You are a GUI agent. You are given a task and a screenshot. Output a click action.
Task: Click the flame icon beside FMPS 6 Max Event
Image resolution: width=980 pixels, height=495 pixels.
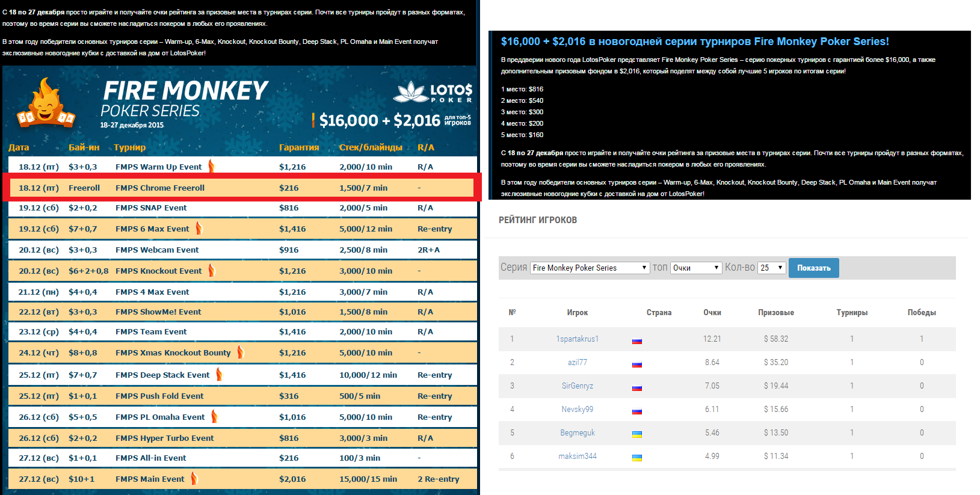pos(199,229)
